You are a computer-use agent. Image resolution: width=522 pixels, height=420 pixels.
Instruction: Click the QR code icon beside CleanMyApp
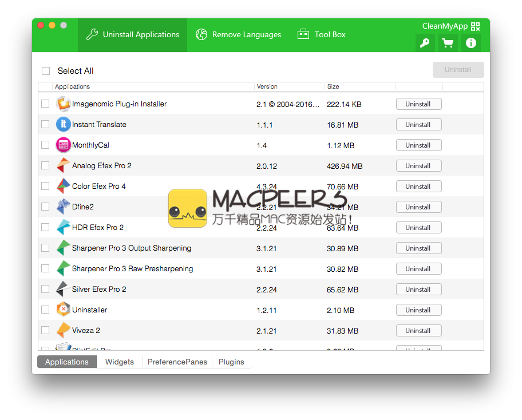point(475,26)
